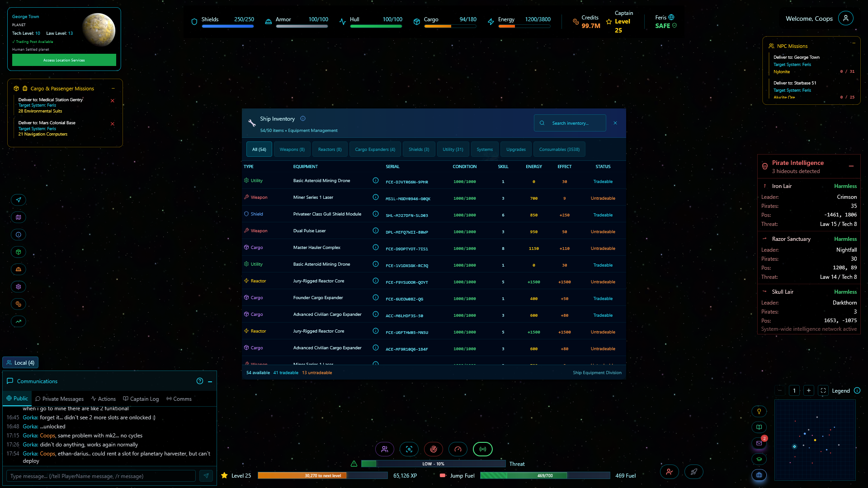The height and width of the screenshot is (488, 868).
Task: Open the navigation arrow sidebar icon
Action: click(x=19, y=200)
